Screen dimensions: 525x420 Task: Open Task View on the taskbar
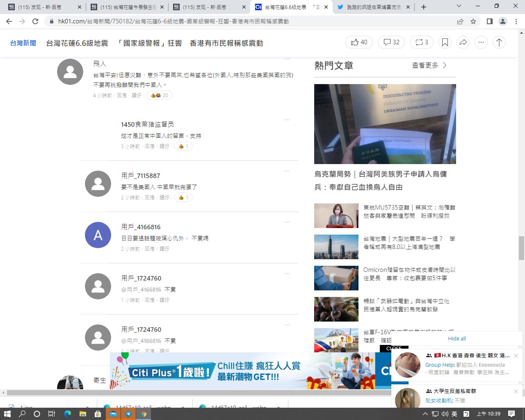click(52, 414)
